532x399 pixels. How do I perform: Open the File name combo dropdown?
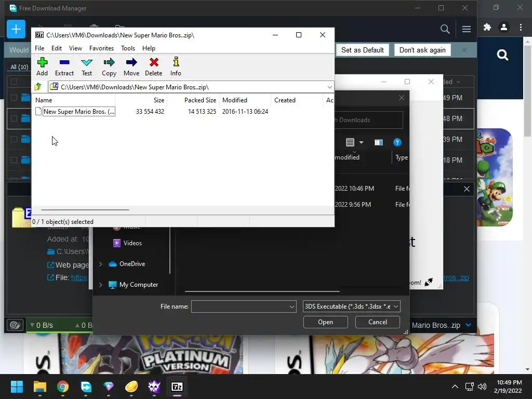point(291,307)
